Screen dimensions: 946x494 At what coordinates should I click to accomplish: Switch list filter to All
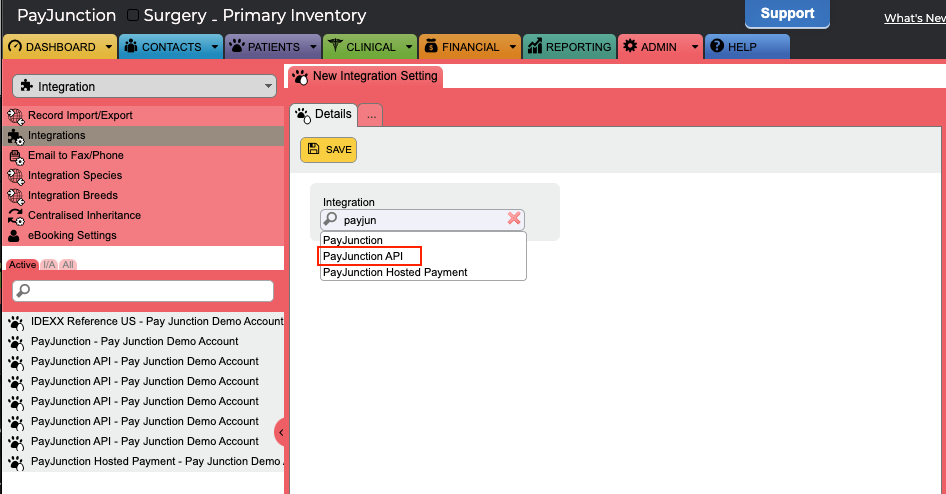[68, 265]
